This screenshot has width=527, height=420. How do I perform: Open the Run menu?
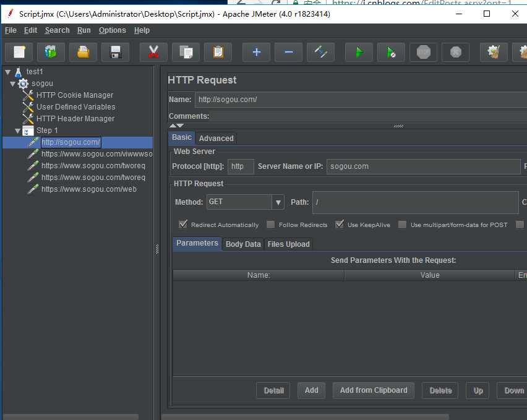click(x=84, y=30)
